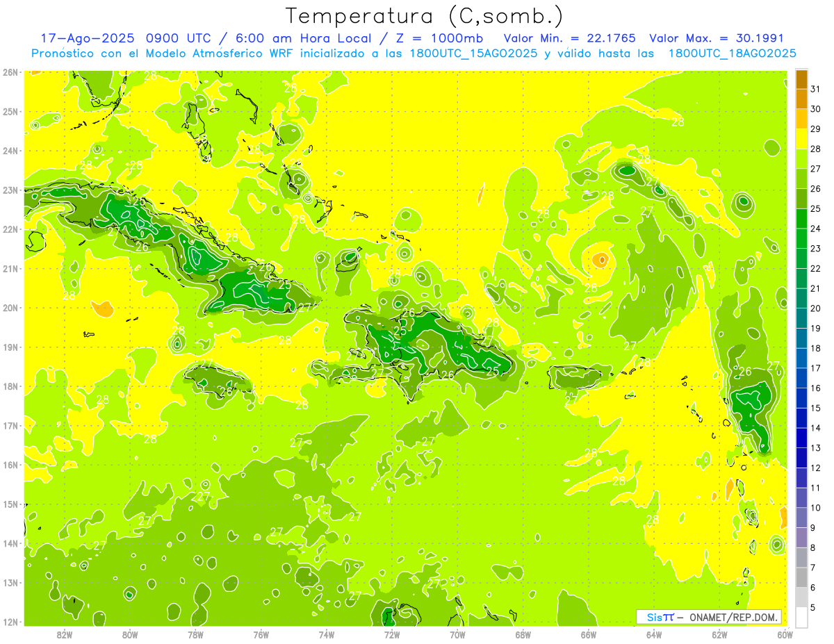Click the '60W' longitude axis label
Screen dimensions: 834x644
coord(785,634)
